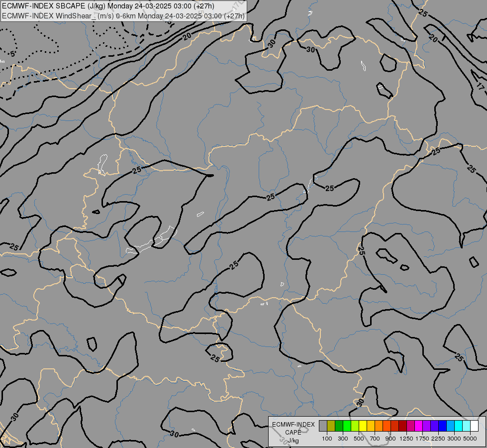Screen dimensions: 487x448
Task: Click the dotted contour label 5
Action: click(x=12, y=54)
